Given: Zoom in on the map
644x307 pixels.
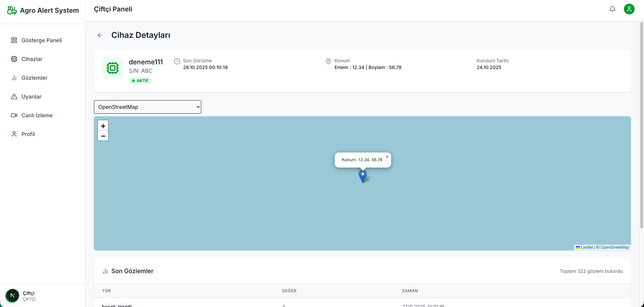Looking at the screenshot, I should point(103,126).
